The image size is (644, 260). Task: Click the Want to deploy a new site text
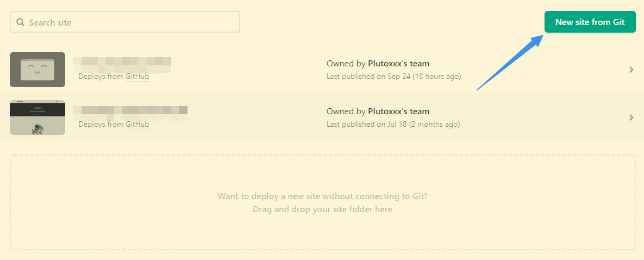pos(322,196)
